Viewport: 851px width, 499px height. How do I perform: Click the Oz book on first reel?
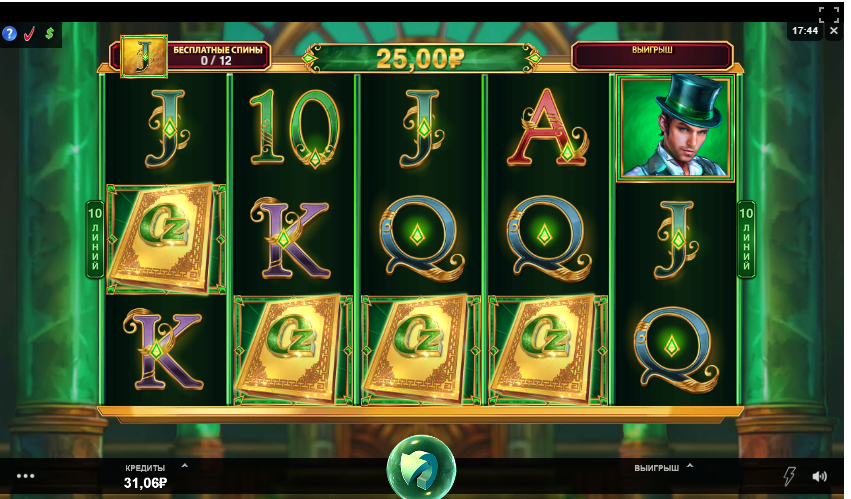(166, 239)
